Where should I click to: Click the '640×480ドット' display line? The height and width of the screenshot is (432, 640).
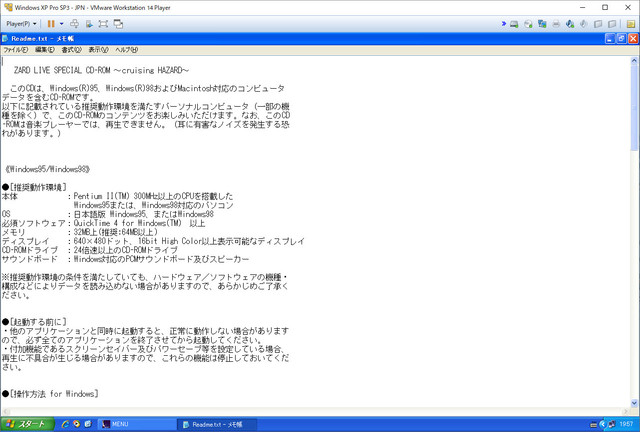click(189, 241)
